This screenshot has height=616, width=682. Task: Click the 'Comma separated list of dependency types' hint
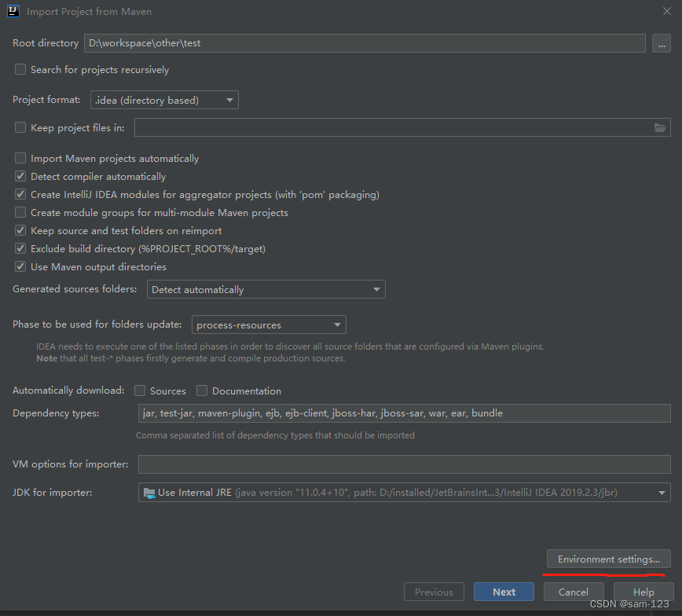pyautogui.click(x=275, y=435)
